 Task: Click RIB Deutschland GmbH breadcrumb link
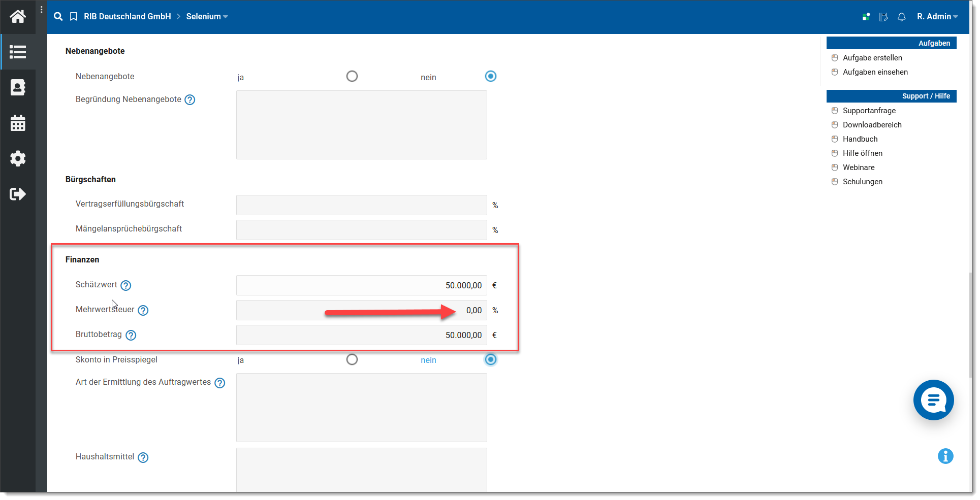pyautogui.click(x=127, y=17)
